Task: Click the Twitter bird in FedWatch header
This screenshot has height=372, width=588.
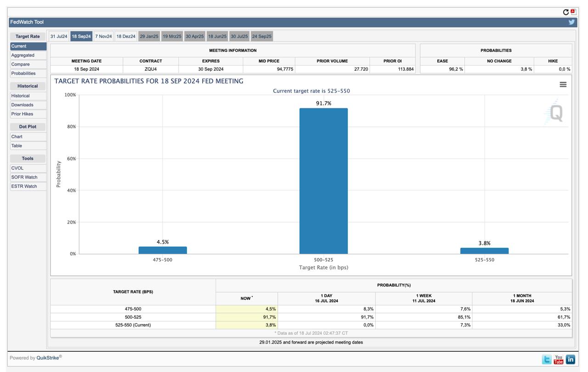Action: pyautogui.click(x=571, y=22)
